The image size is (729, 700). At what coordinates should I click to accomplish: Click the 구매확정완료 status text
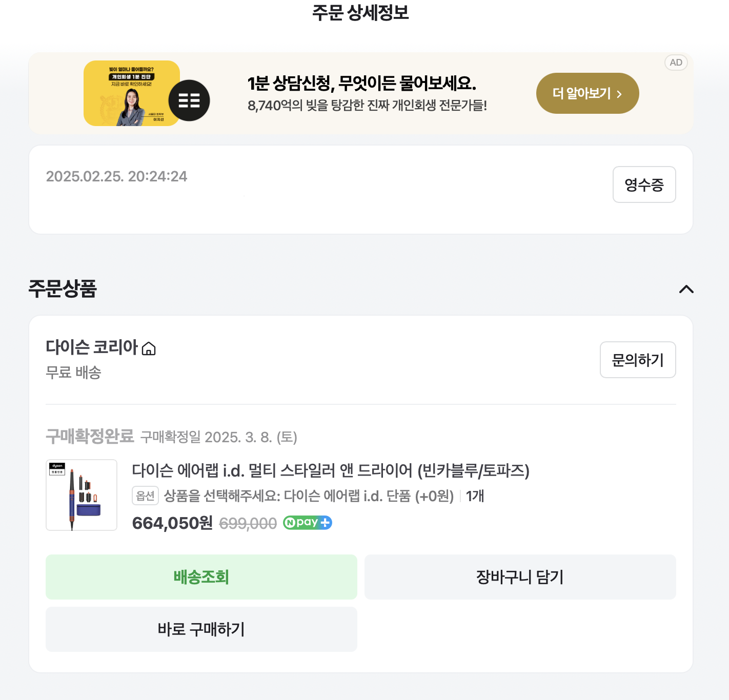[90, 437]
